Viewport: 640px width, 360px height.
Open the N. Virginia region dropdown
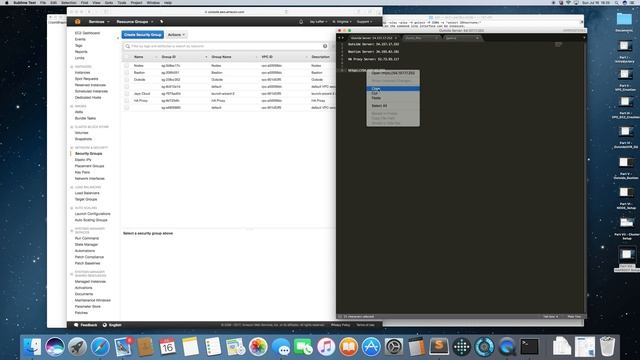tap(342, 22)
